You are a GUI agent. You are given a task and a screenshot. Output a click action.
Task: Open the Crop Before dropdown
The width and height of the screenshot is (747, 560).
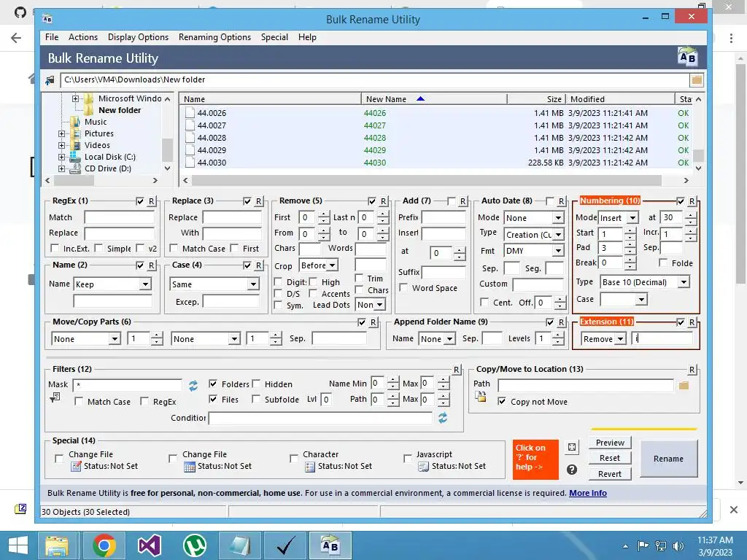click(x=333, y=265)
